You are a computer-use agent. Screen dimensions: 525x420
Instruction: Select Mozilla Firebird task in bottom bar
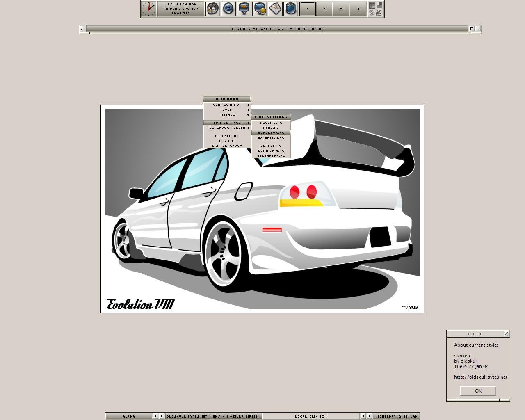point(214,416)
